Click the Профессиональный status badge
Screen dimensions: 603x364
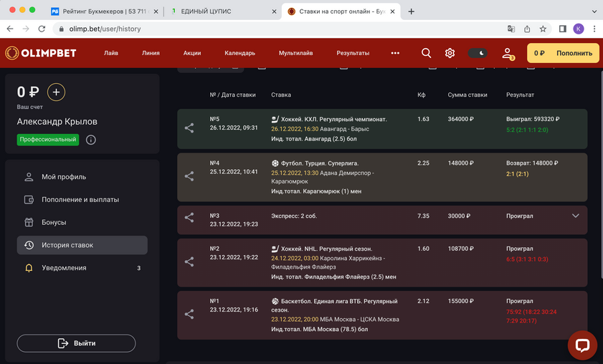coord(48,140)
